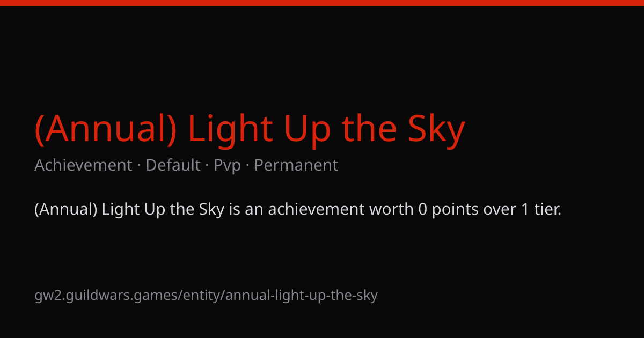Screen dimensions: 644x338
Task: Click the "annual-light-up-the-sky" slug in the URL
Action: (302, 296)
